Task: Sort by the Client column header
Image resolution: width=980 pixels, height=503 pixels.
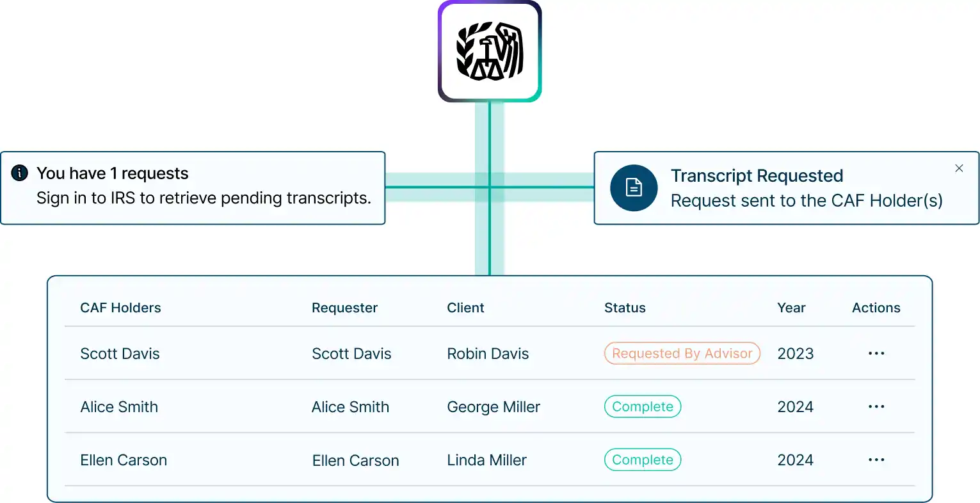Action: pyautogui.click(x=465, y=308)
